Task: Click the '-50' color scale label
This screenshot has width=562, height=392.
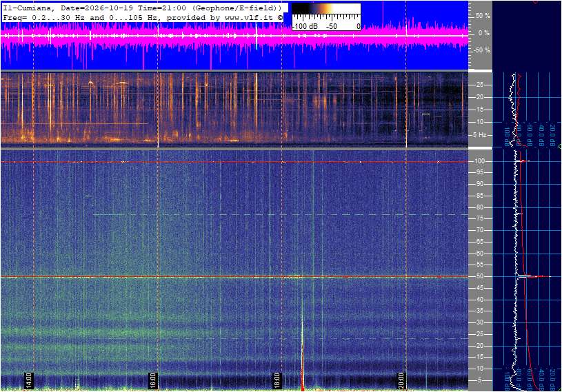Action: pyautogui.click(x=332, y=26)
